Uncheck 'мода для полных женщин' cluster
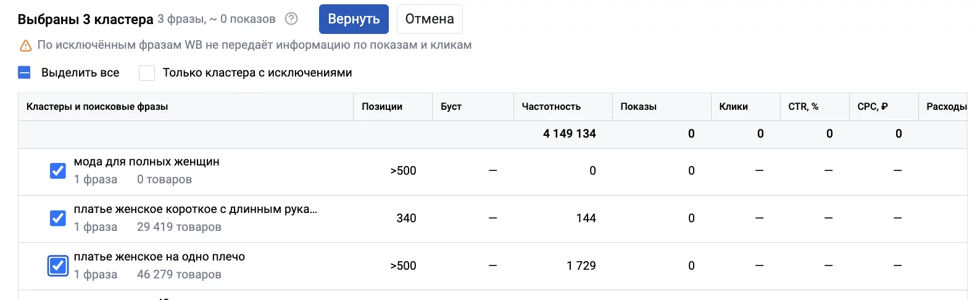 click(58, 171)
